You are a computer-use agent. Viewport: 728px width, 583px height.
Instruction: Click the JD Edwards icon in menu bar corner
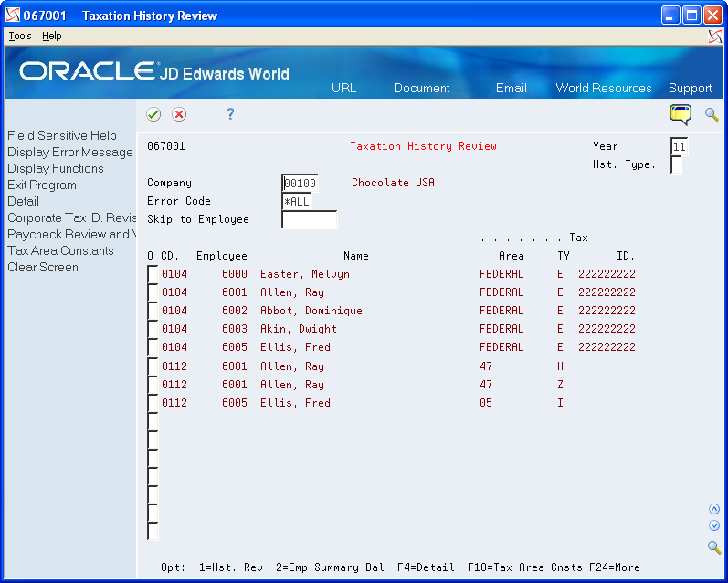click(715, 37)
